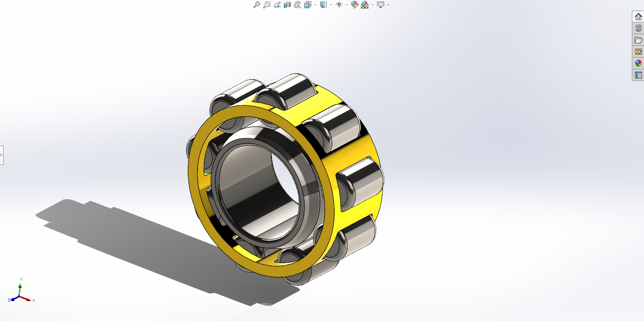644x321 pixels.
Task: Open the File Explorer folder tab
Action: point(638,40)
